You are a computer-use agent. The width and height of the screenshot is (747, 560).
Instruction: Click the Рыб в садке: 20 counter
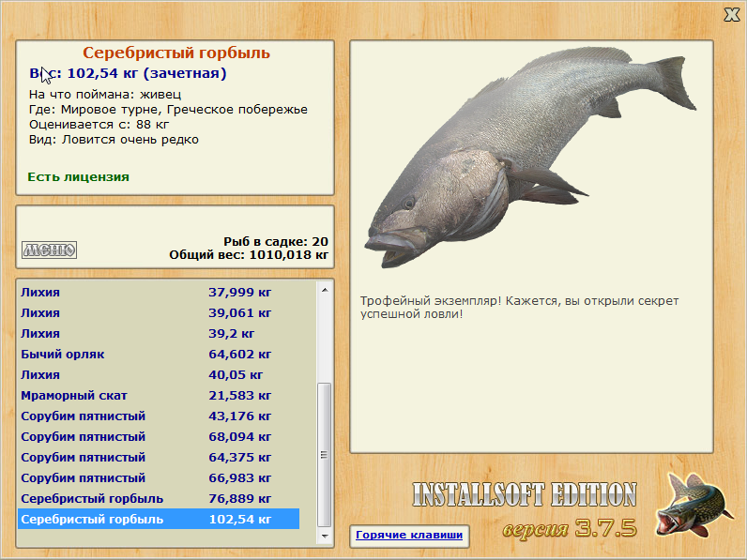(x=276, y=241)
